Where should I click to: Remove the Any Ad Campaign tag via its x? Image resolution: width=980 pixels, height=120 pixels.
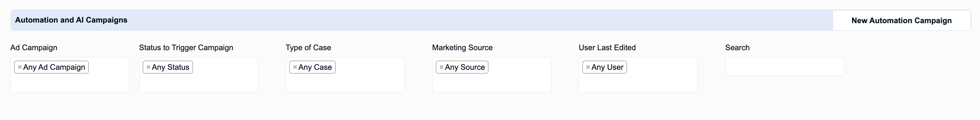[19, 67]
